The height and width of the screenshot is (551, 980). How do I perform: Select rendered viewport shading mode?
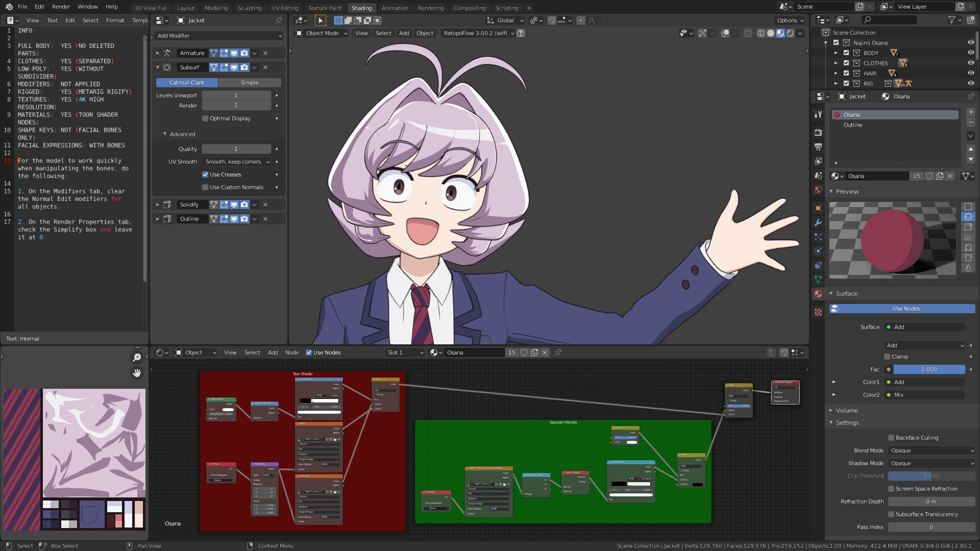click(x=790, y=33)
